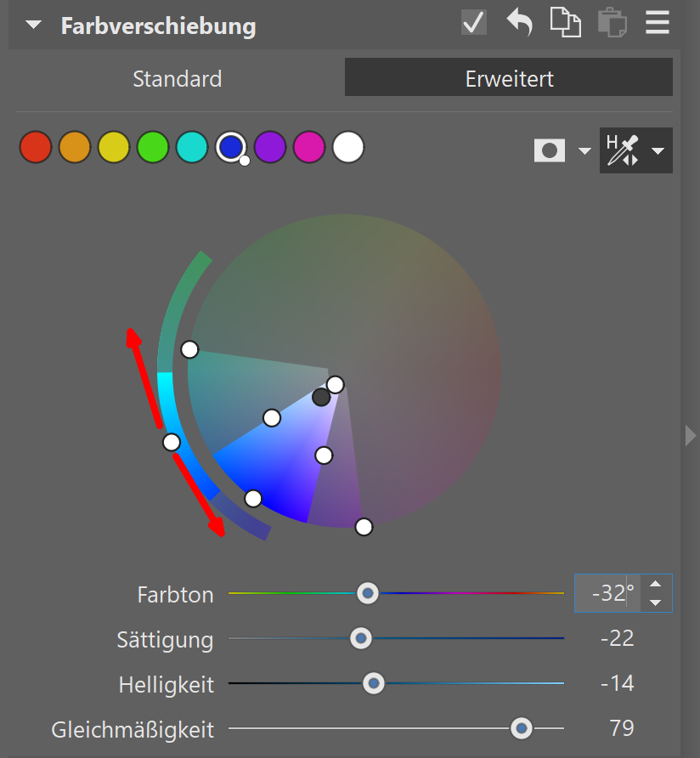This screenshot has width=700, height=758.
Task: Collapse the Farbverschiebung section triangle
Action: [33, 25]
